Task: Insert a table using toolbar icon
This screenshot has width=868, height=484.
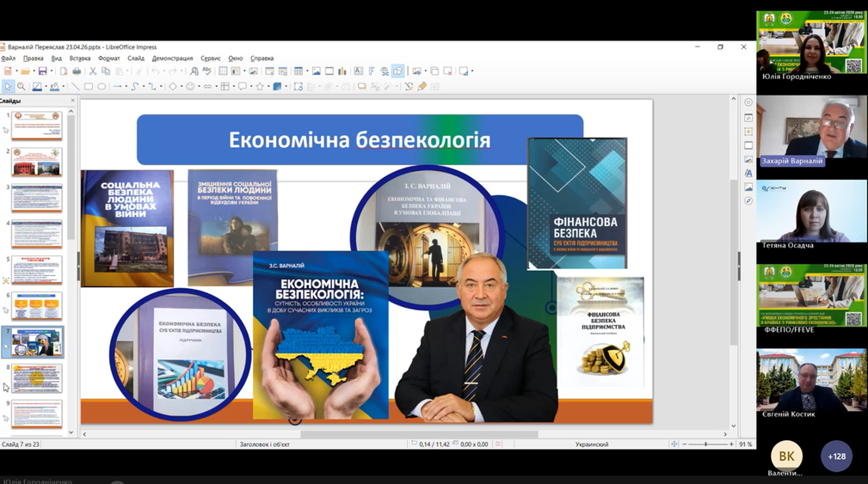Action: [x=298, y=71]
